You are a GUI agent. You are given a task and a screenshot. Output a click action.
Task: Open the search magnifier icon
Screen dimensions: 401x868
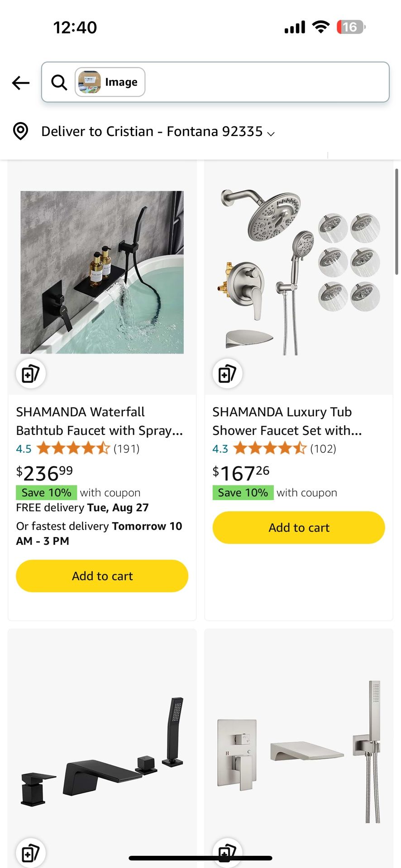[x=59, y=82]
